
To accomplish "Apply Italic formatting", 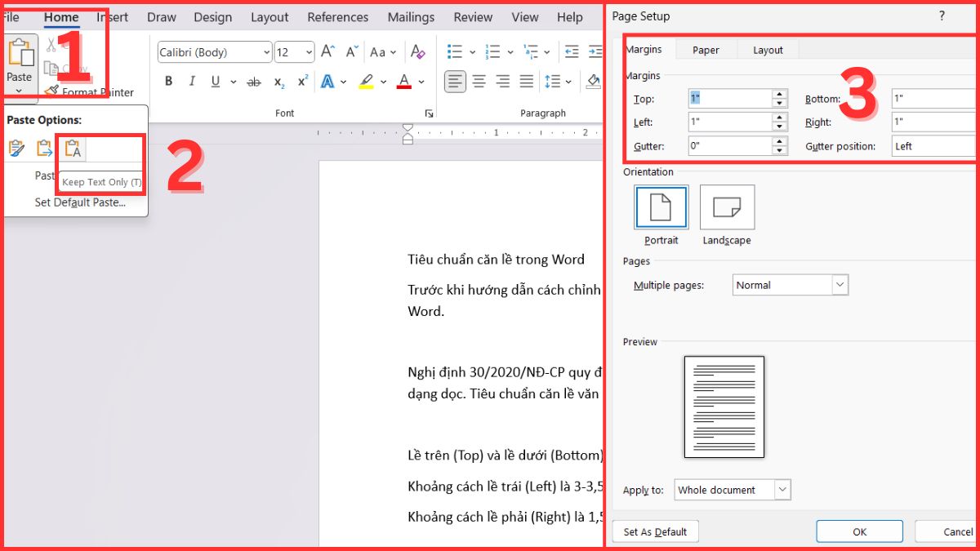I will (x=191, y=81).
